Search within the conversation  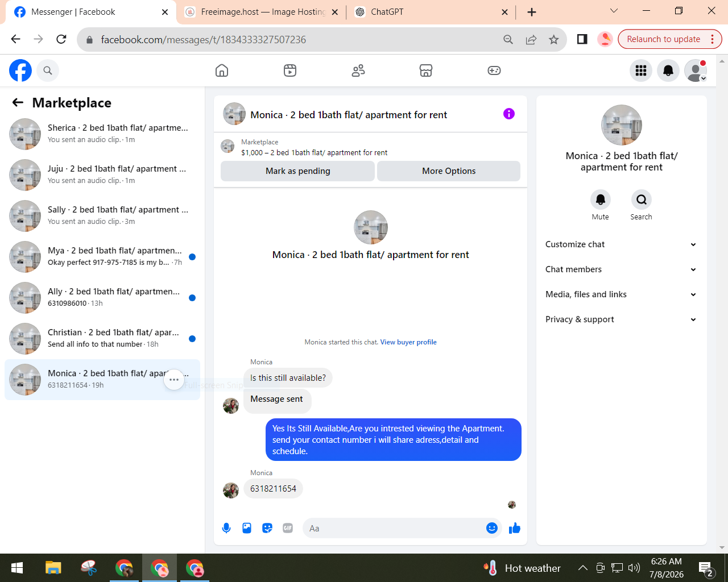point(642,199)
